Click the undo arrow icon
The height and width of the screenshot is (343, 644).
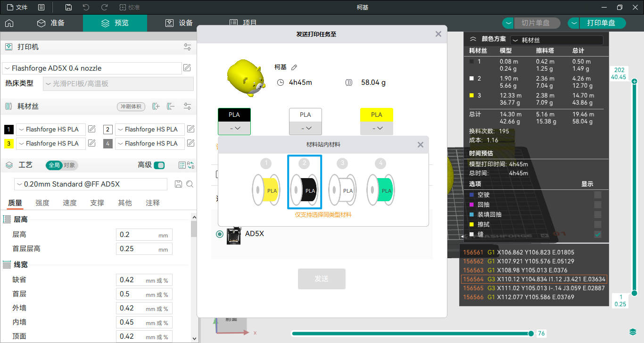(86, 8)
